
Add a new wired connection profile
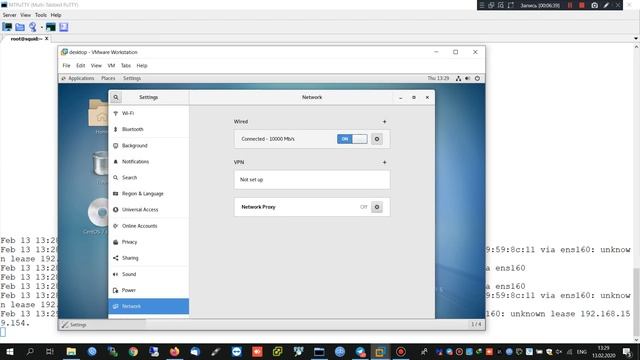[384, 122]
